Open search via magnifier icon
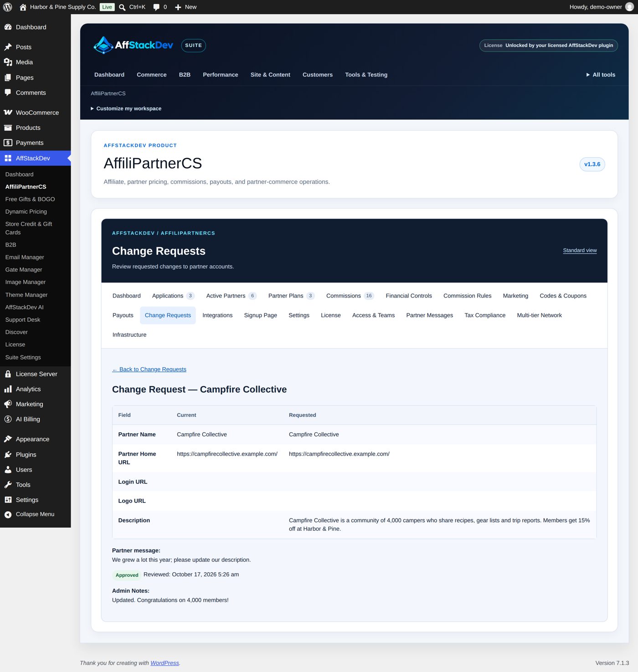Viewport: 638px width, 672px height. point(122,7)
